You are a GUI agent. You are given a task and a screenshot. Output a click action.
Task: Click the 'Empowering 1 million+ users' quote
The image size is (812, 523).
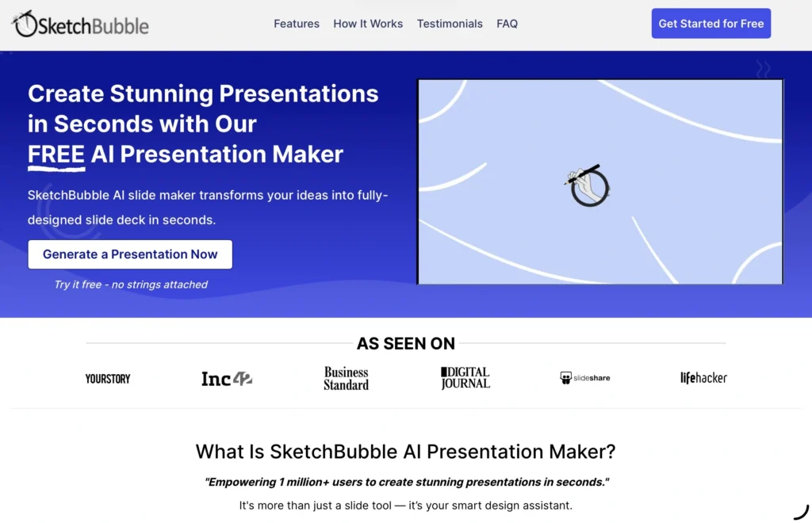(x=407, y=482)
